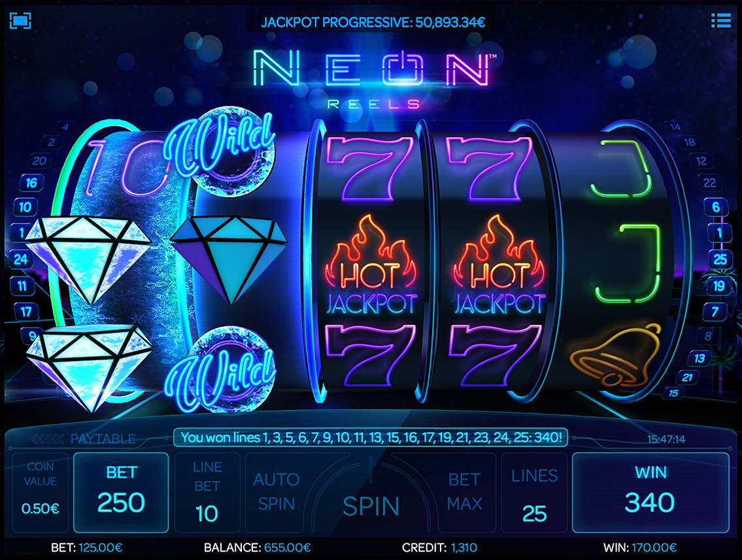Change the number of Lines
Screen dimensions: 742x560
point(534,492)
